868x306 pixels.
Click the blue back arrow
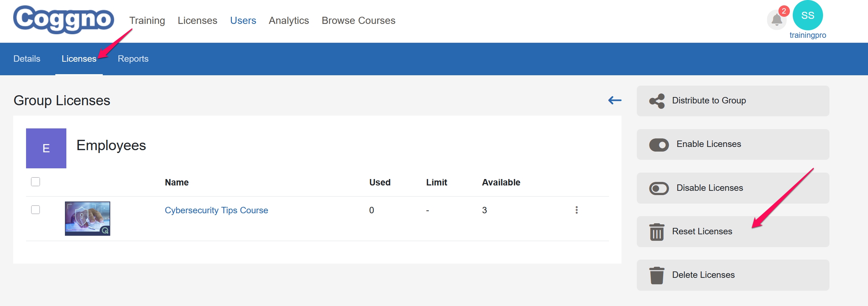(x=615, y=100)
